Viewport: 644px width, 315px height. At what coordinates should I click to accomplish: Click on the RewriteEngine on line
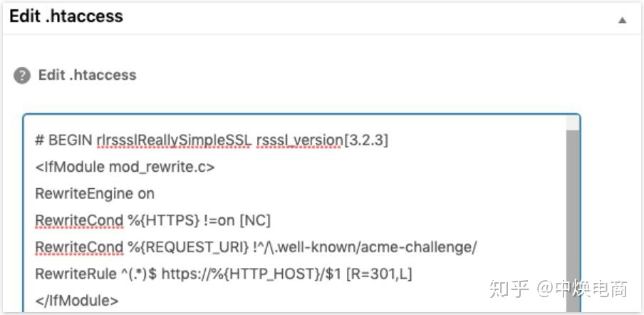[95, 194]
